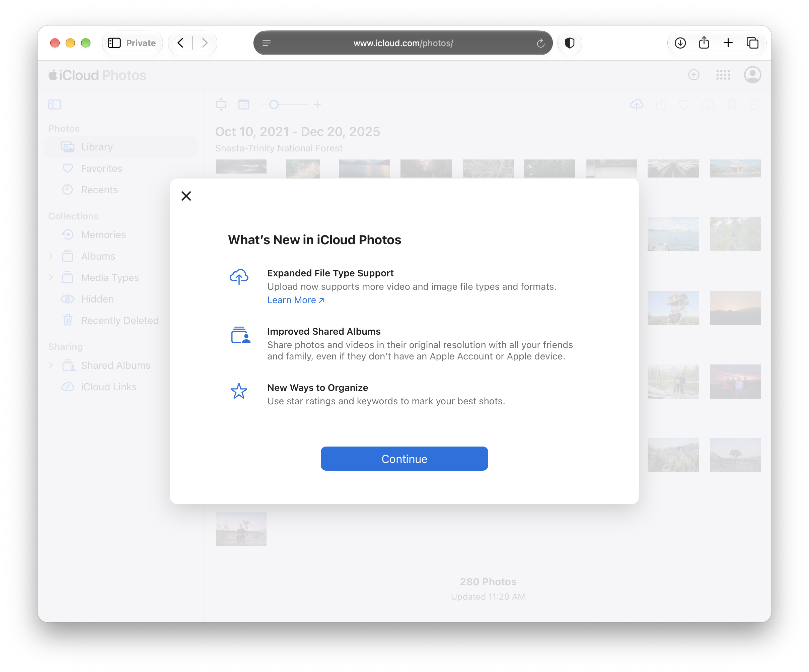
Task: Open the Learn More link
Action: pos(295,300)
